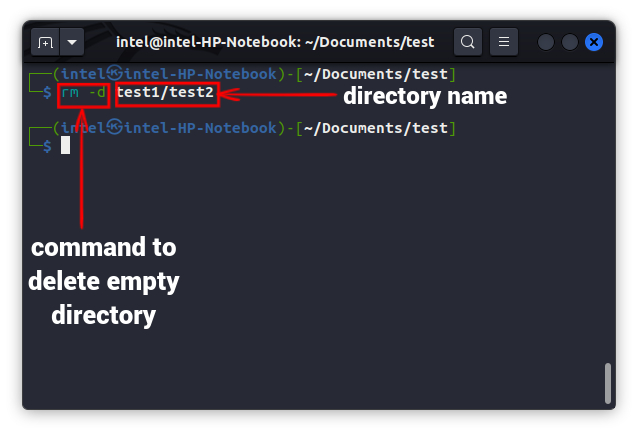The height and width of the screenshot is (434, 638).
Task: Click the 'test1/test2' directory argument
Action: 166,93
